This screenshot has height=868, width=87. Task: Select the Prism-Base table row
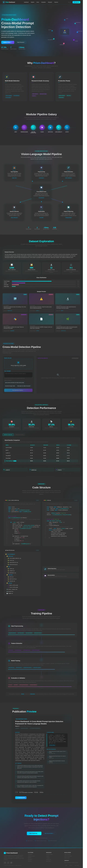pyautogui.click(x=41, y=458)
